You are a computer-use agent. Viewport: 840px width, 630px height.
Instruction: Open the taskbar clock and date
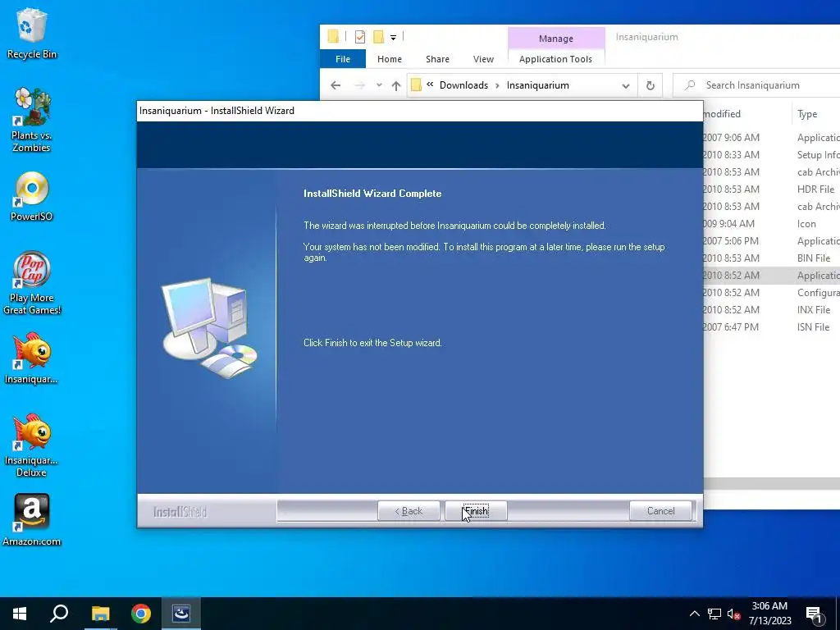coord(769,614)
